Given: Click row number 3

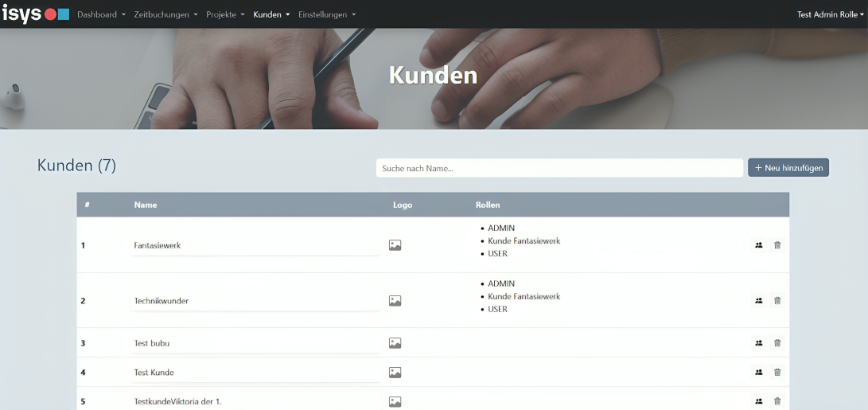Looking at the screenshot, I should 83,343.
